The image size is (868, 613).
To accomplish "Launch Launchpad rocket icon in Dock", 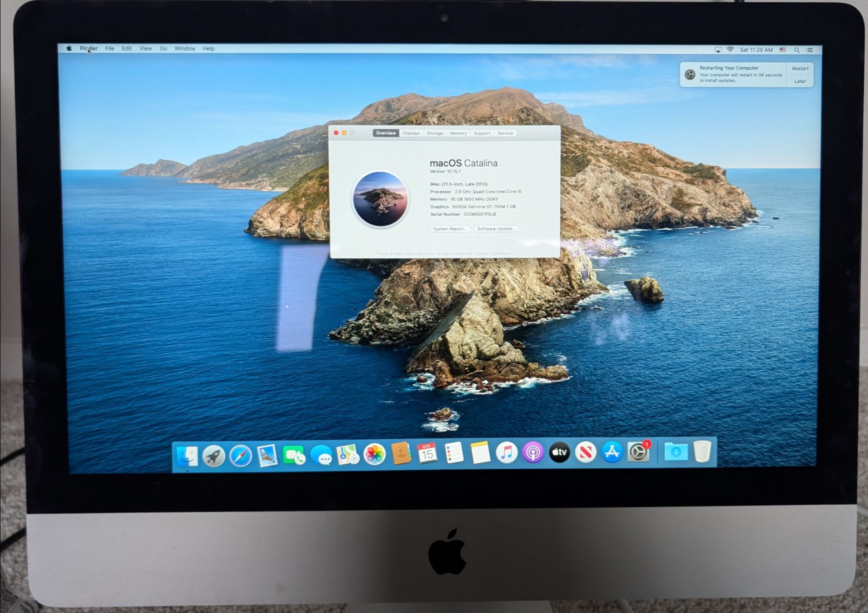I will click(x=214, y=456).
